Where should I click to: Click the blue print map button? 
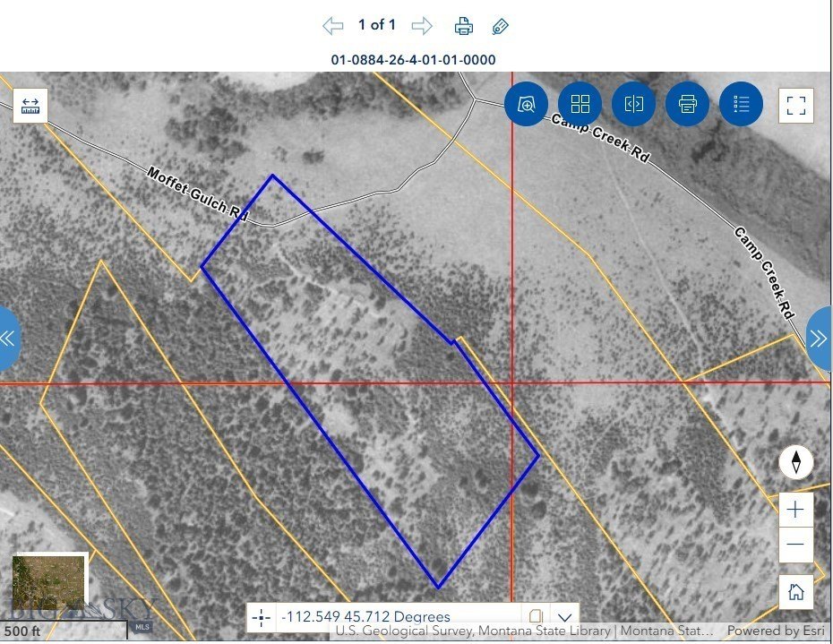688,104
